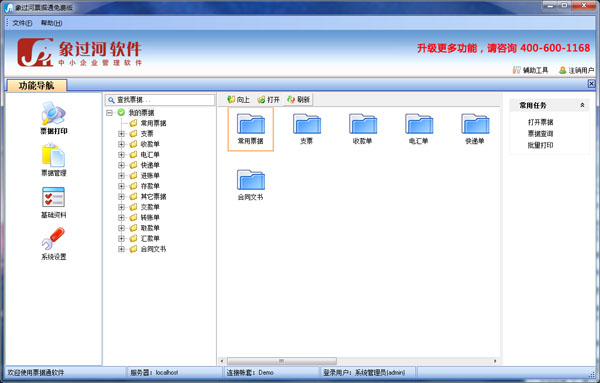Expand the 存款单 tree node
The width and height of the screenshot is (600, 383).
click(121, 186)
